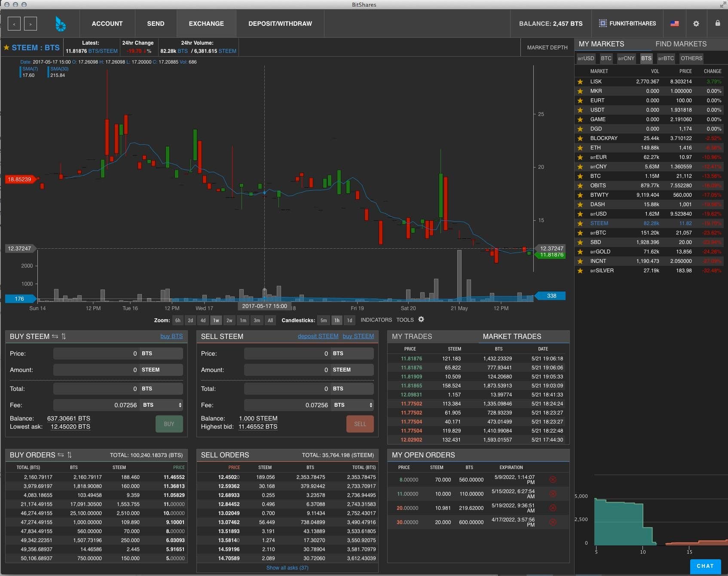The width and height of the screenshot is (728, 576).
Task: Follow the buy BTS link
Action: (171, 336)
